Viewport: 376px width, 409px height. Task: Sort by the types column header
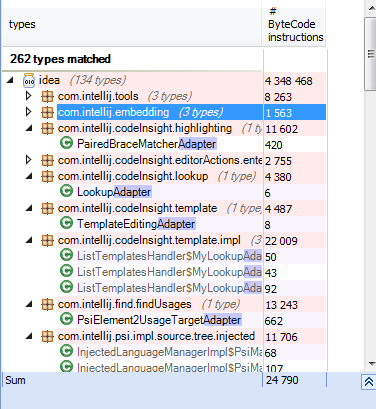pos(132,27)
